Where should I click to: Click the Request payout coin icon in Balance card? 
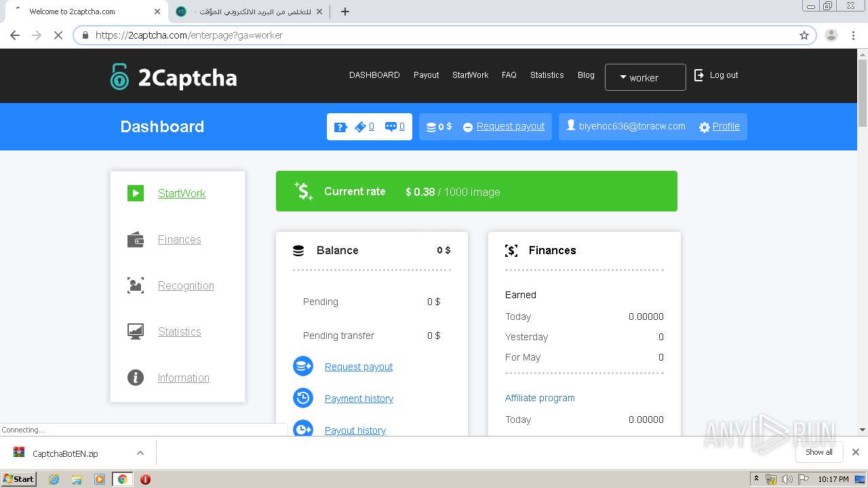point(303,366)
